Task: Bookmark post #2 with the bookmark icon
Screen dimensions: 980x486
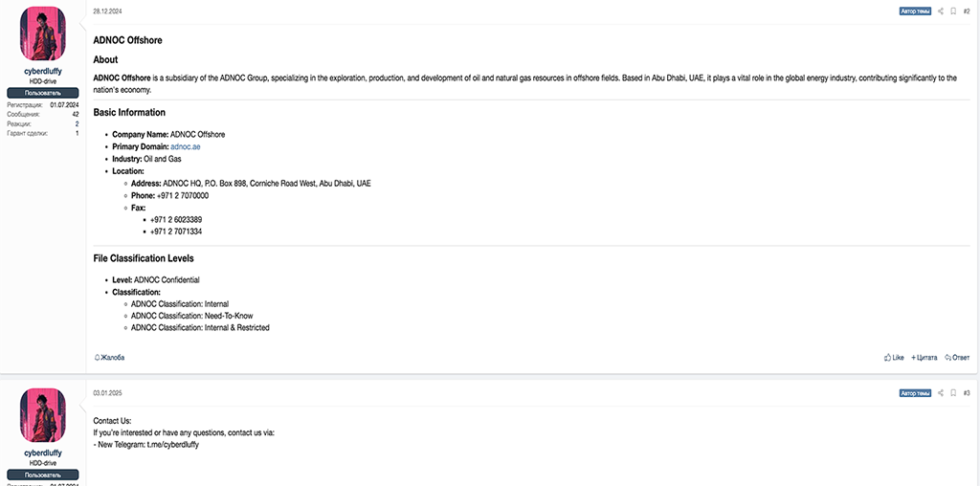Action: (953, 11)
